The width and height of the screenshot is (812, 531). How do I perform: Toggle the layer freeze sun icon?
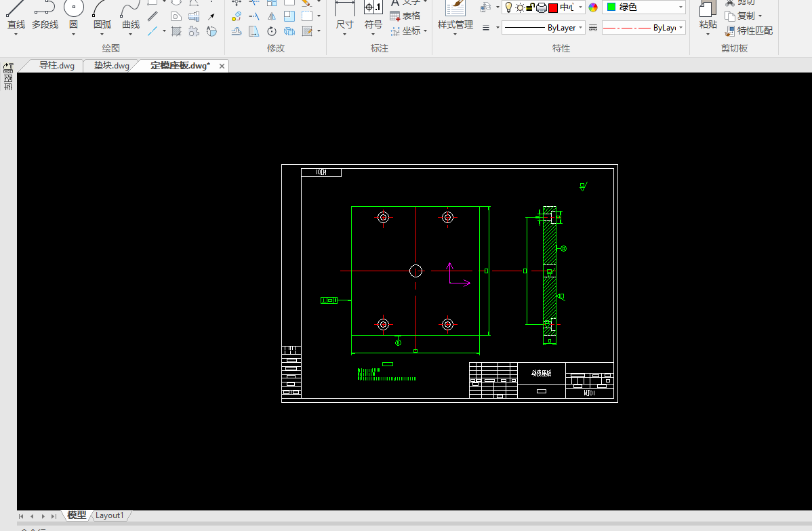point(520,7)
